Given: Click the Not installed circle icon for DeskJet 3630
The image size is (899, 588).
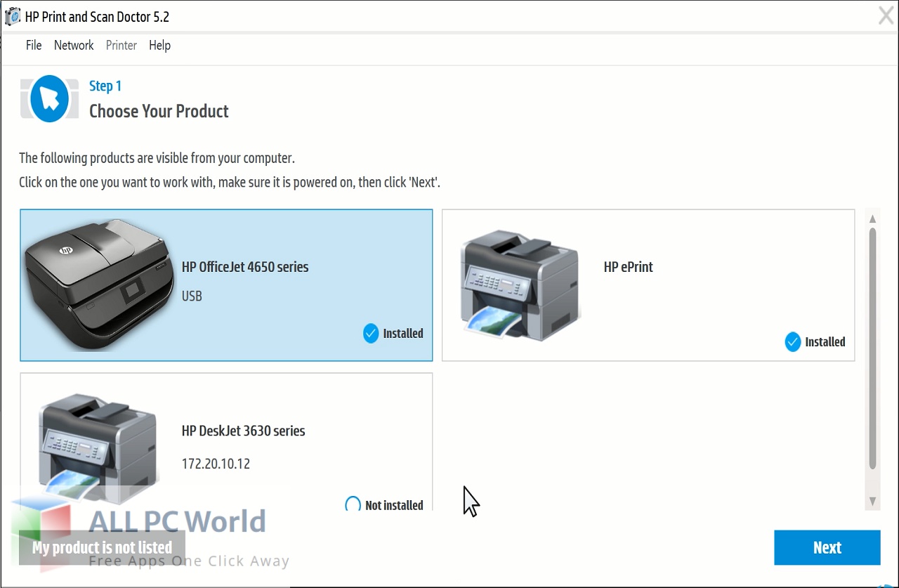Looking at the screenshot, I should click(353, 504).
